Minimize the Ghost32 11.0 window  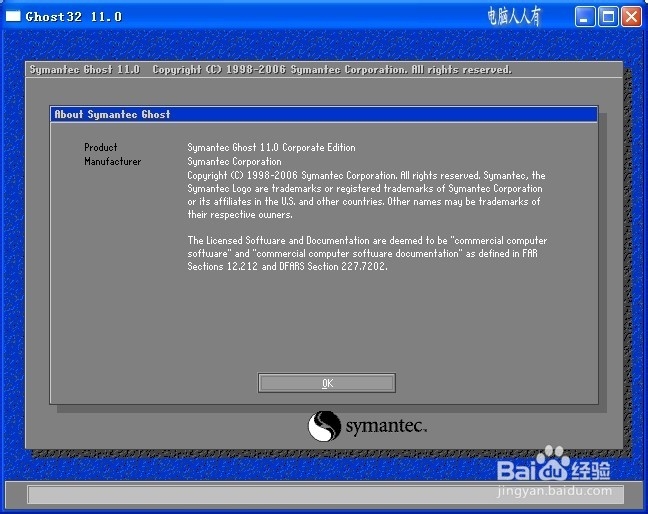point(585,17)
